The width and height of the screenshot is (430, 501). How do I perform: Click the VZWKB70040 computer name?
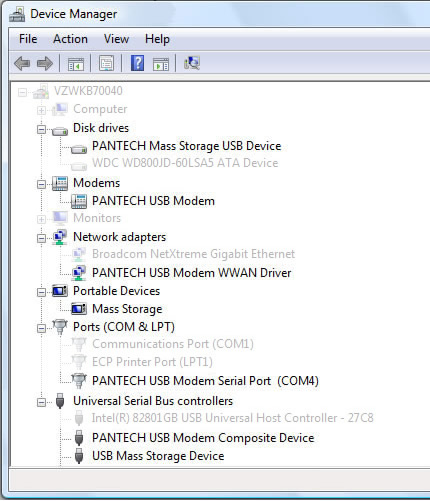tap(88, 91)
